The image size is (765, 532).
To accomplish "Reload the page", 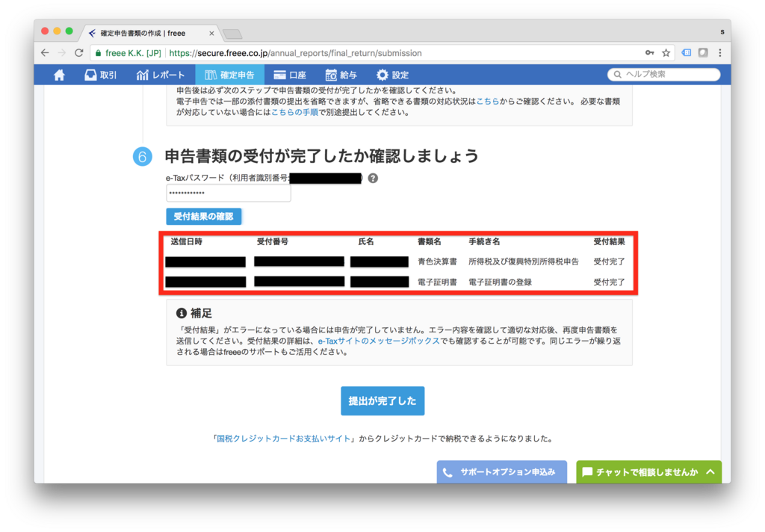I will [x=78, y=53].
